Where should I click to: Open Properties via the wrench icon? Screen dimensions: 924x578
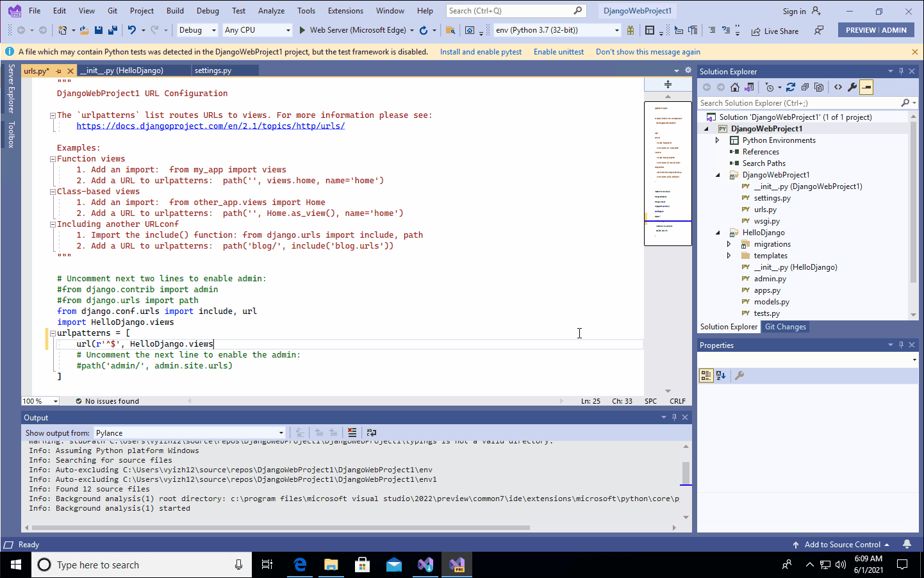pos(852,87)
